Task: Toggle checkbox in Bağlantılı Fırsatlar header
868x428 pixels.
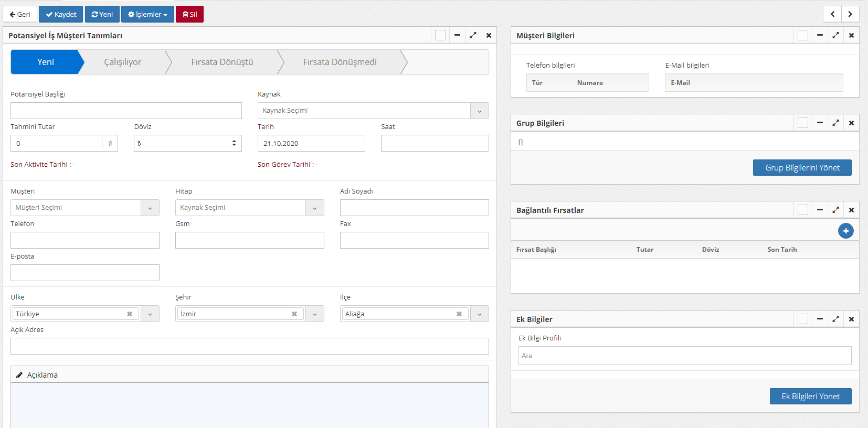Action: click(x=803, y=210)
